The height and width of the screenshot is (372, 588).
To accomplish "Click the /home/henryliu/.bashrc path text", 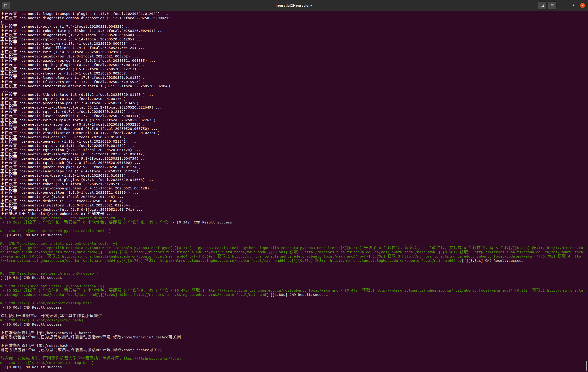I will (68, 333).
